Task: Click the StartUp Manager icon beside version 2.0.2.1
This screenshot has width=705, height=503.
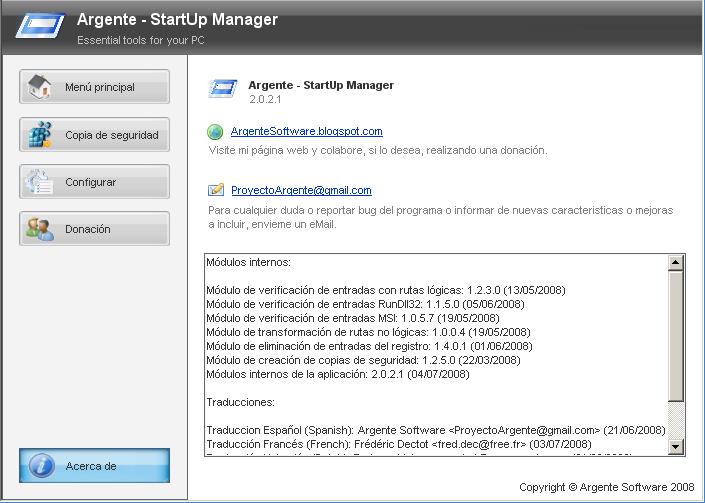Action: 223,89
